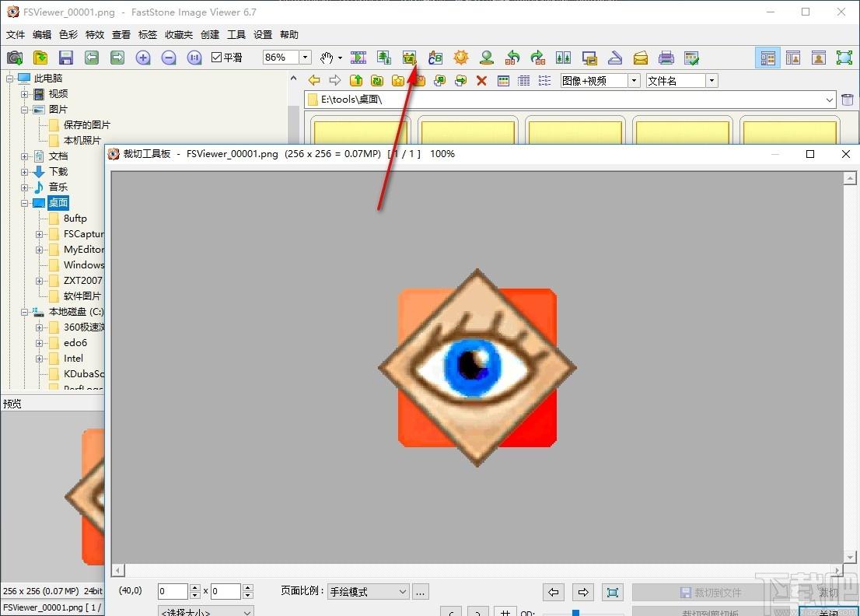Viewport: 860px width, 616px height.
Task: Click the crop height input field
Action: tap(225, 591)
